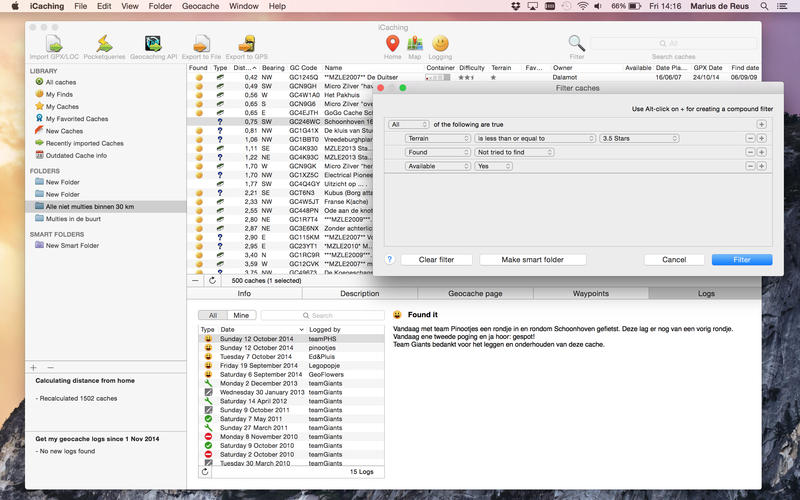Open Wi-Fi status menu
Viewport: 800px width, 500px height.
pyautogui.click(x=582, y=6)
